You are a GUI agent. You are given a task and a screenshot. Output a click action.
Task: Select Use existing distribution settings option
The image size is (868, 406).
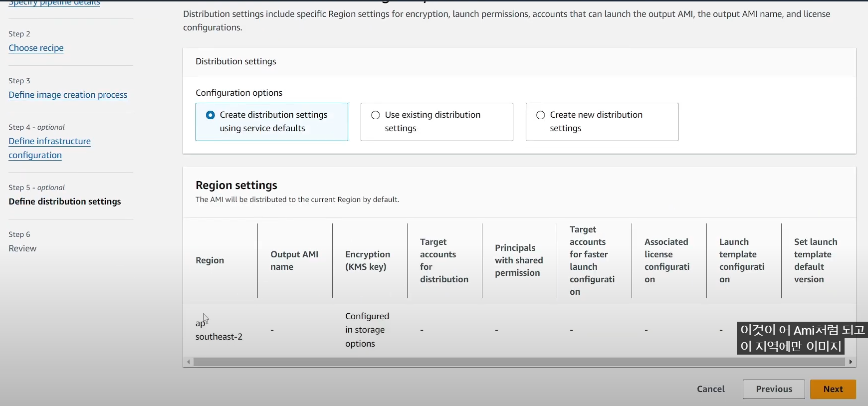(436, 122)
